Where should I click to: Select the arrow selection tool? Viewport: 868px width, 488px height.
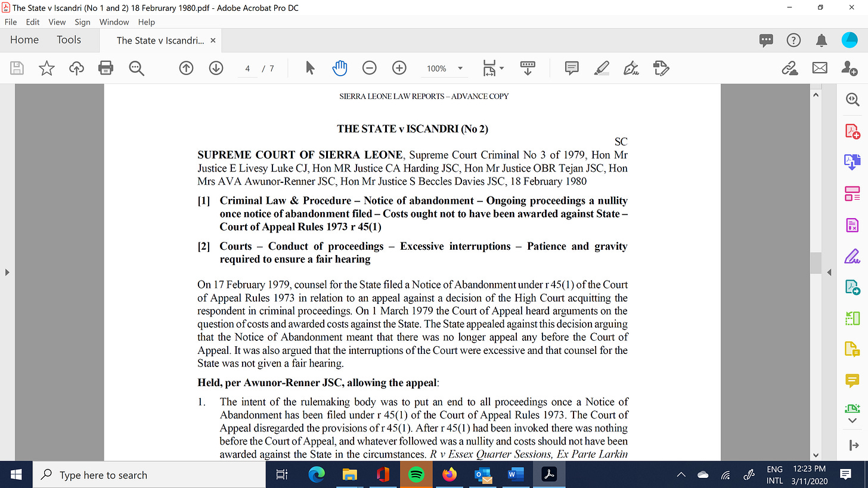click(x=309, y=69)
